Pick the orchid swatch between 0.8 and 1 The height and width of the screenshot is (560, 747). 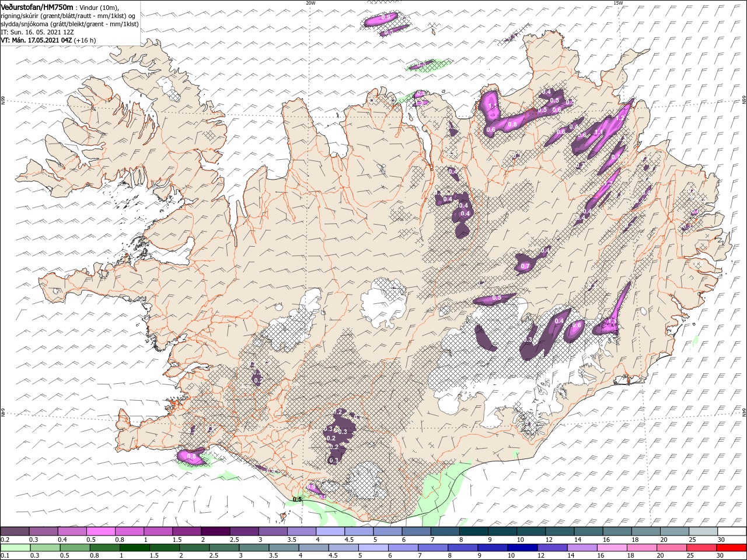(129, 531)
